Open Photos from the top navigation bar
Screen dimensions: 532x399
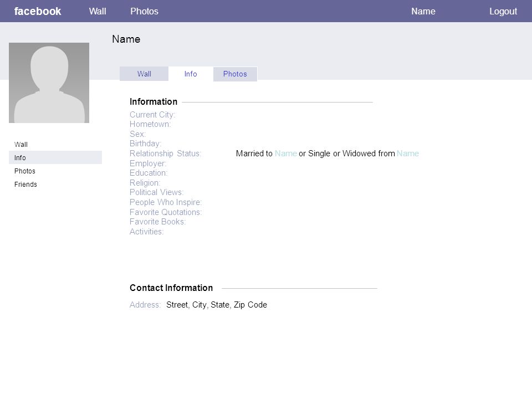144,11
